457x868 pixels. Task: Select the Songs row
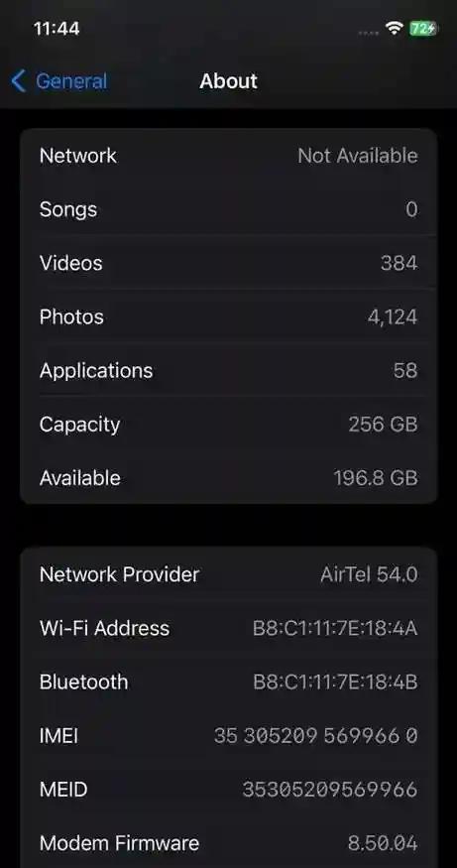click(x=228, y=209)
